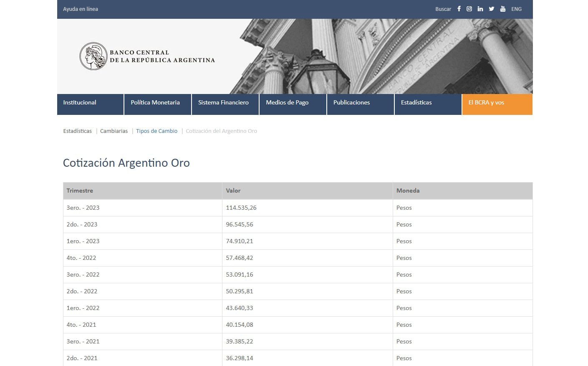
Task: Open the BCRA Twitter icon
Action: pyautogui.click(x=492, y=9)
